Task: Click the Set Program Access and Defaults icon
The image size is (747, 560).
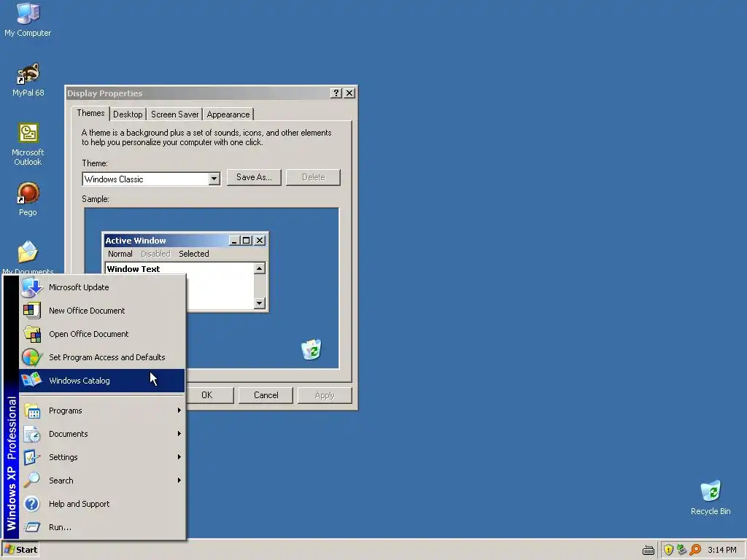Action: coord(32,357)
